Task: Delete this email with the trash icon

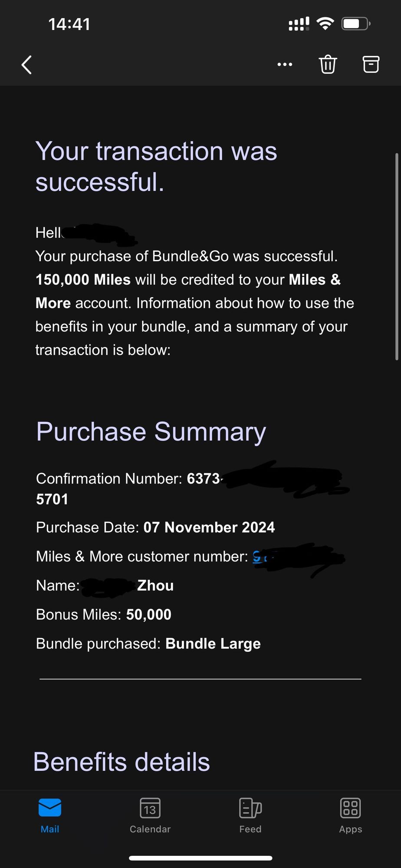Action: (x=328, y=65)
